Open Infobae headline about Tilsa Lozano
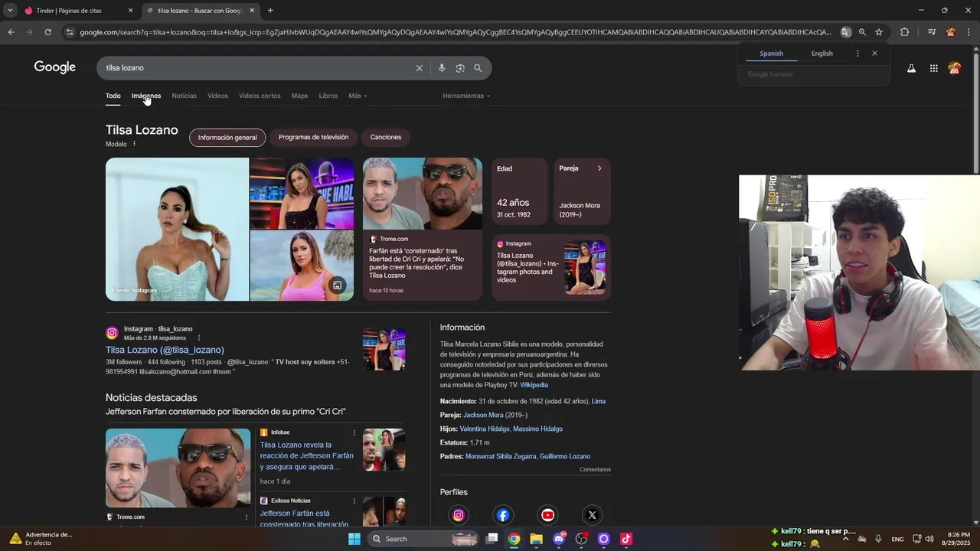This screenshot has height=551, width=980. (306, 455)
